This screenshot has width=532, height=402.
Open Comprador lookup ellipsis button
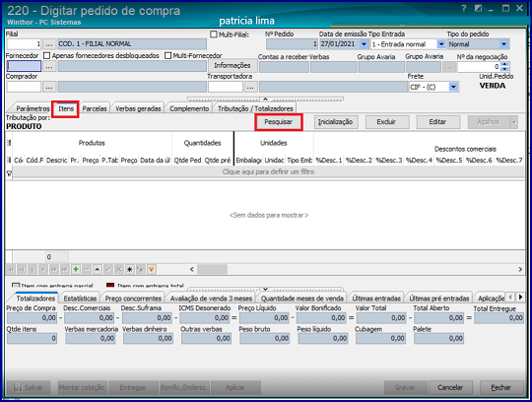point(49,87)
